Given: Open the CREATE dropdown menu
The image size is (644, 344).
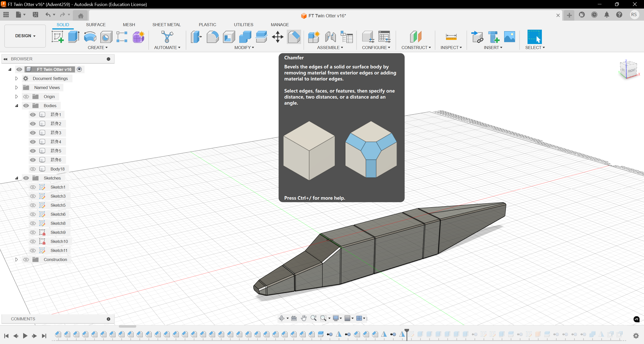Looking at the screenshot, I should pos(98,48).
